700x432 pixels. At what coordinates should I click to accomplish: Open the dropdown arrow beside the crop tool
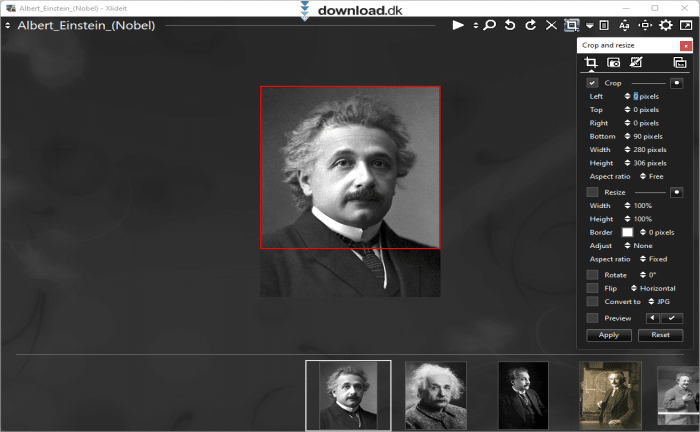590,26
